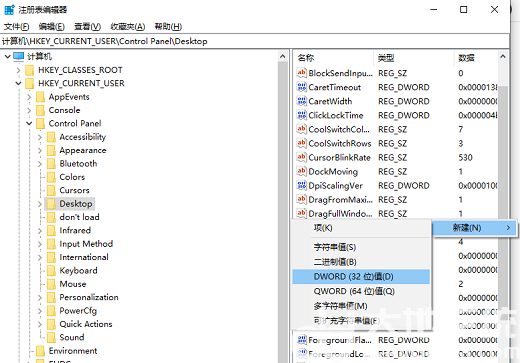Click the string icon beside DockMoving

click(x=301, y=171)
